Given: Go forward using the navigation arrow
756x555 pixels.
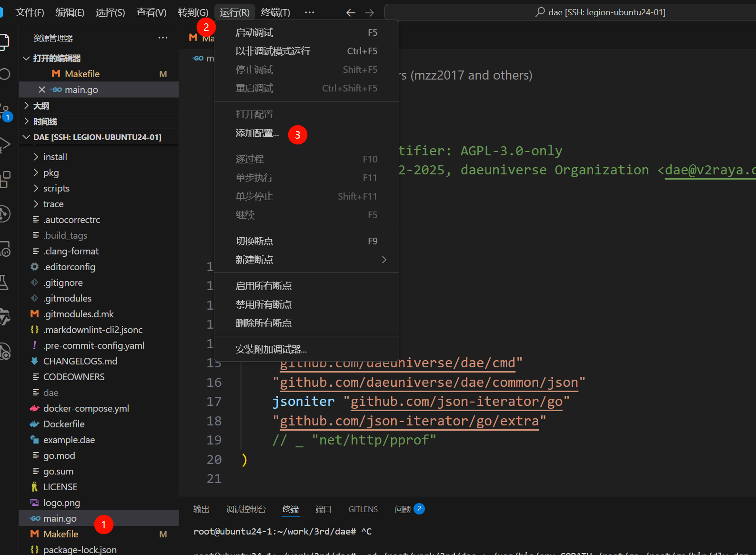Looking at the screenshot, I should click(369, 13).
